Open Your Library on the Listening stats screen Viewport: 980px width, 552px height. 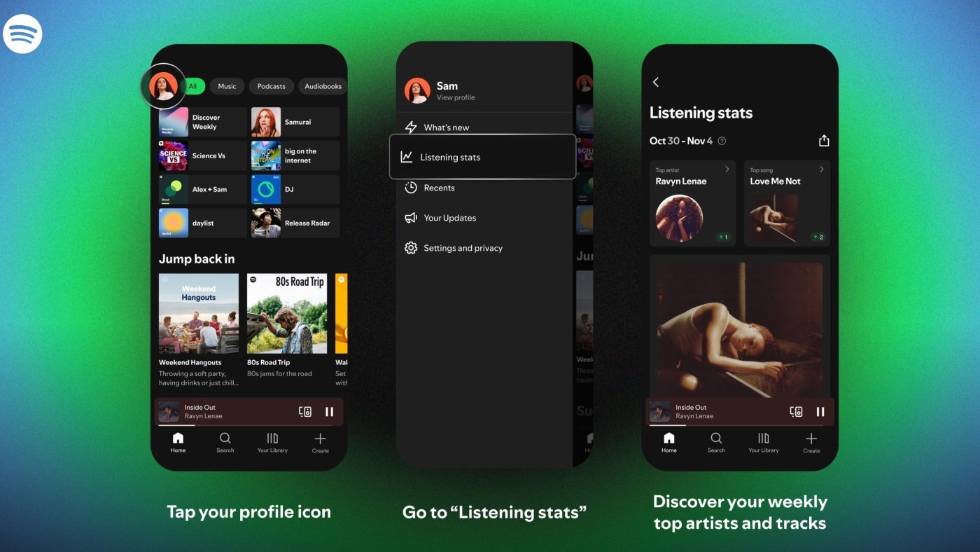click(x=763, y=442)
